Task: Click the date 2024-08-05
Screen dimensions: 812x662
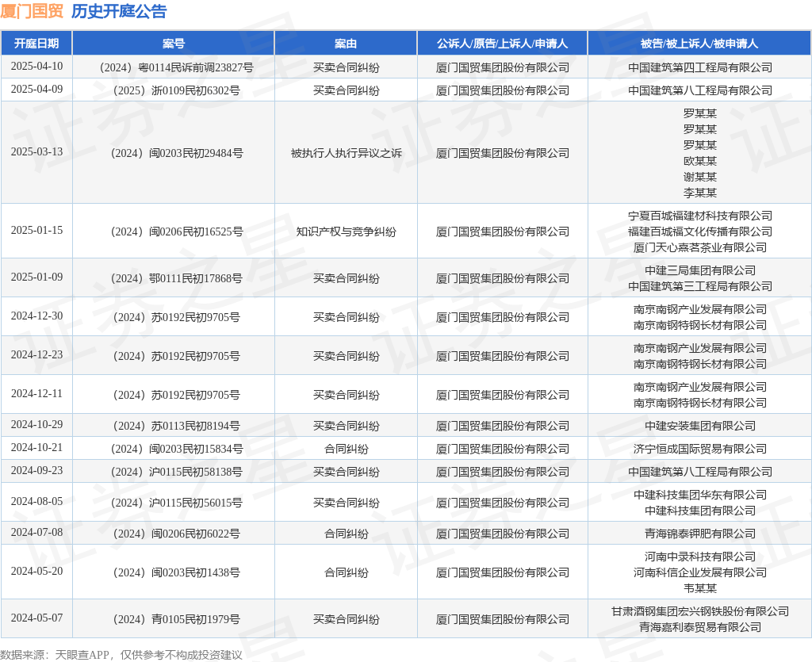Action: click(36, 502)
